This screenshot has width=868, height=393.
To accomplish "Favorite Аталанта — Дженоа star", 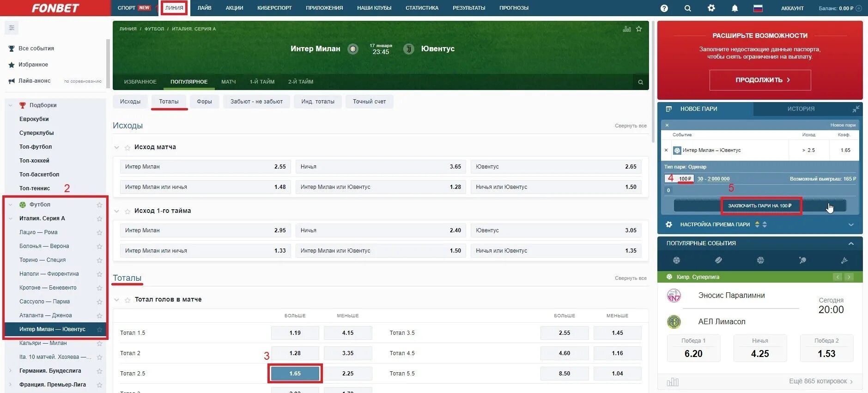I will (99, 315).
